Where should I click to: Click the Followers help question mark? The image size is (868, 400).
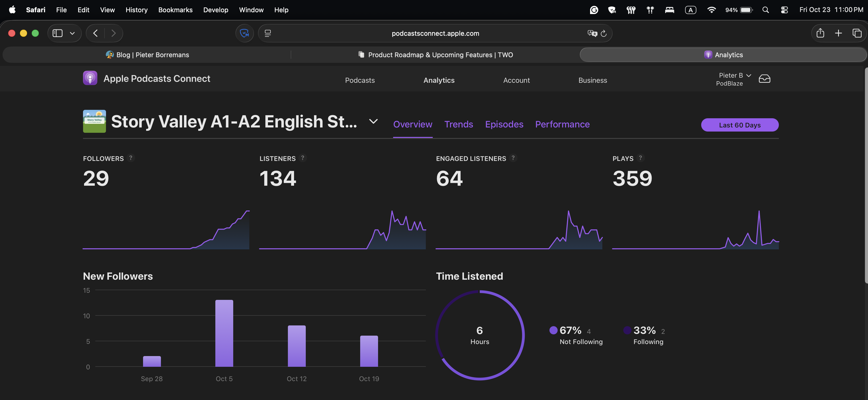pyautogui.click(x=131, y=158)
